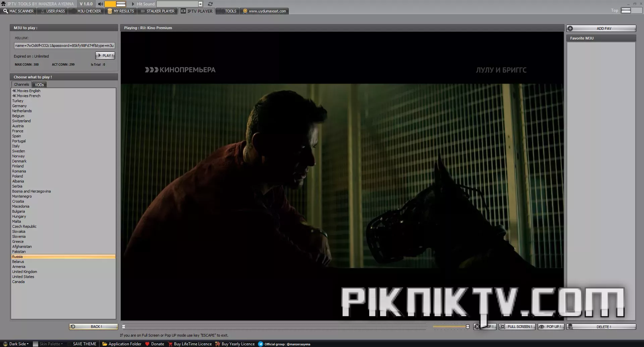Select 4K Movies French category
Viewport: 644px width, 347px height.
63,96
